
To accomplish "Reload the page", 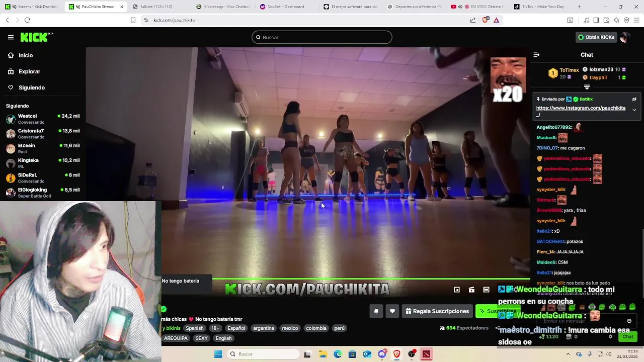I will click(27, 20).
